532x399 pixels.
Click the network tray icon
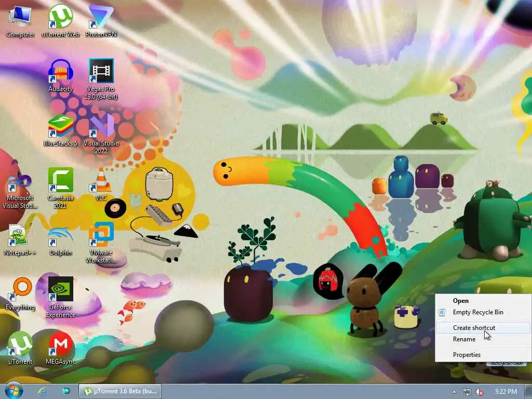[x=467, y=392]
